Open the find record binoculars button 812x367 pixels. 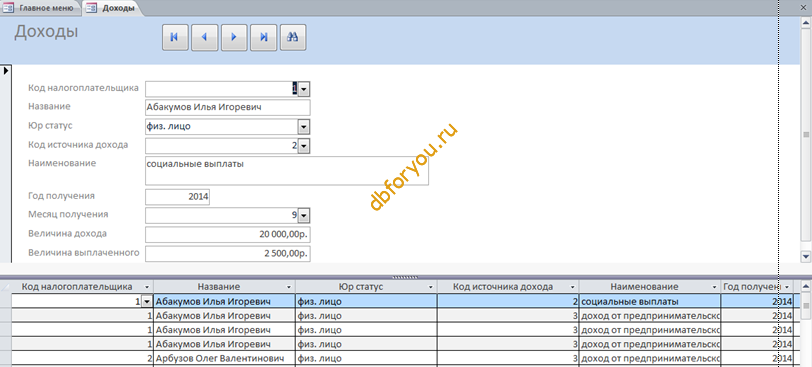pyautogui.click(x=293, y=37)
